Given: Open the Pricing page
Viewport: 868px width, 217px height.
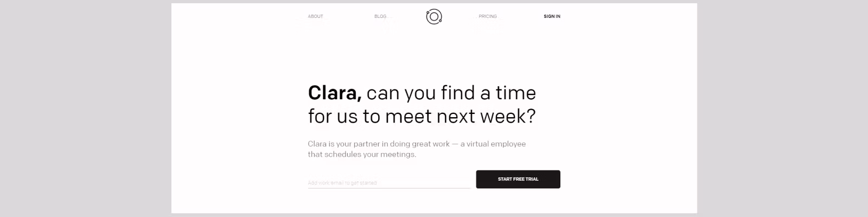Looking at the screenshot, I should 487,16.
